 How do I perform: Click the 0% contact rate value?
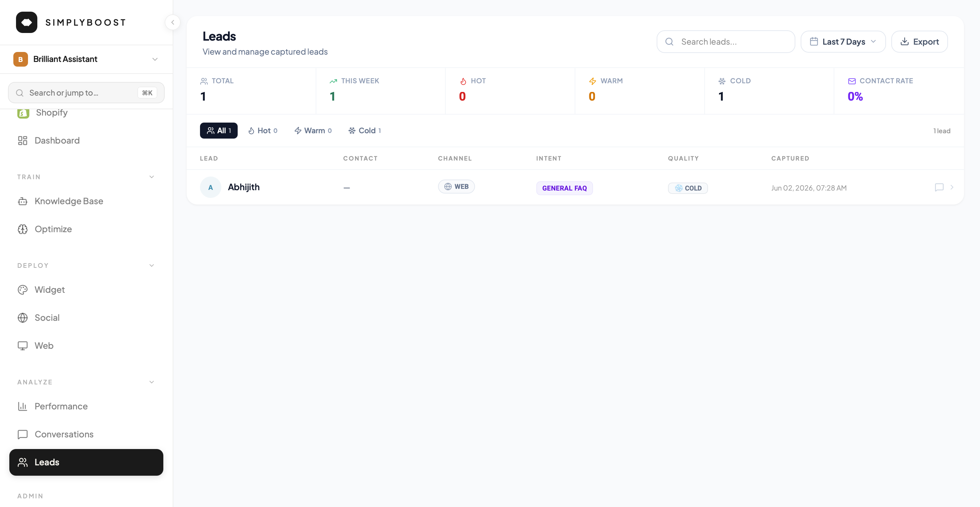point(855,97)
